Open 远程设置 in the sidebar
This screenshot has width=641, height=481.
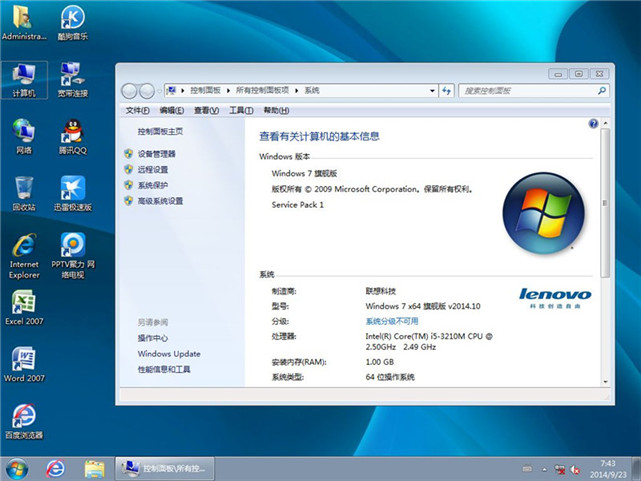click(x=153, y=170)
